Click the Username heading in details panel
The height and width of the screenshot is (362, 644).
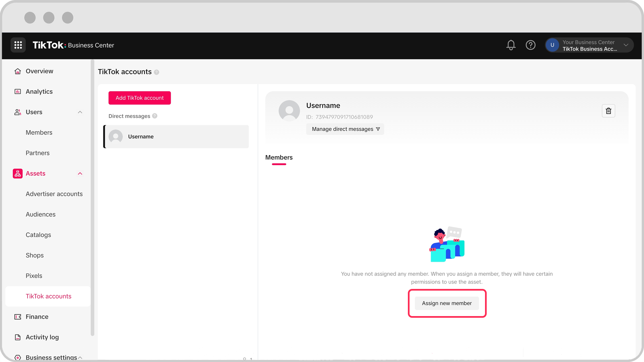(x=323, y=106)
